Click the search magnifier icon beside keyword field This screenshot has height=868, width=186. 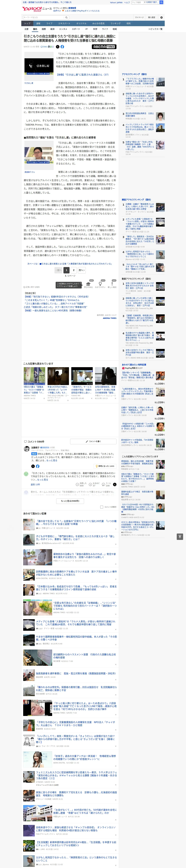(x=66, y=18)
